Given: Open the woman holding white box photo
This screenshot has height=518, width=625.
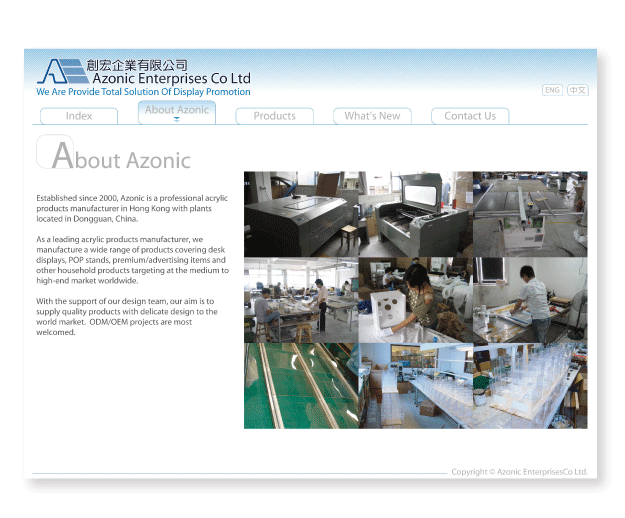Looking at the screenshot, I should pyautogui.click(x=416, y=300).
